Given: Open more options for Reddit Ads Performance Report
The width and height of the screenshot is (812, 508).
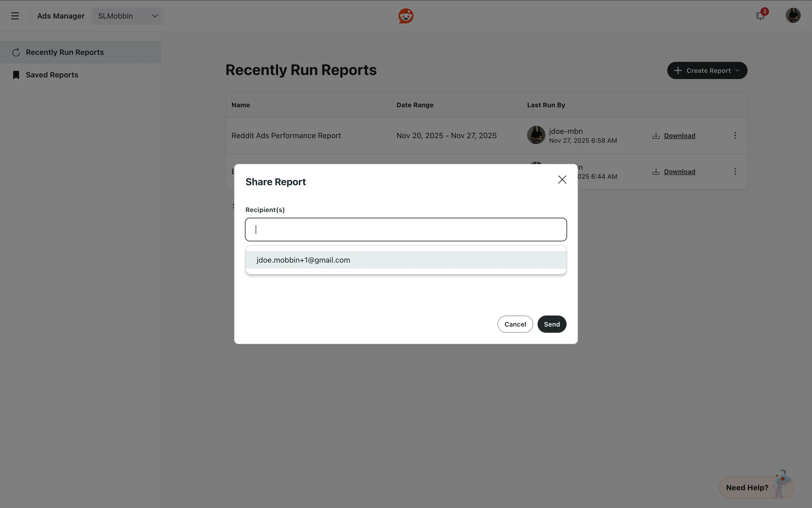Looking at the screenshot, I should (735, 136).
